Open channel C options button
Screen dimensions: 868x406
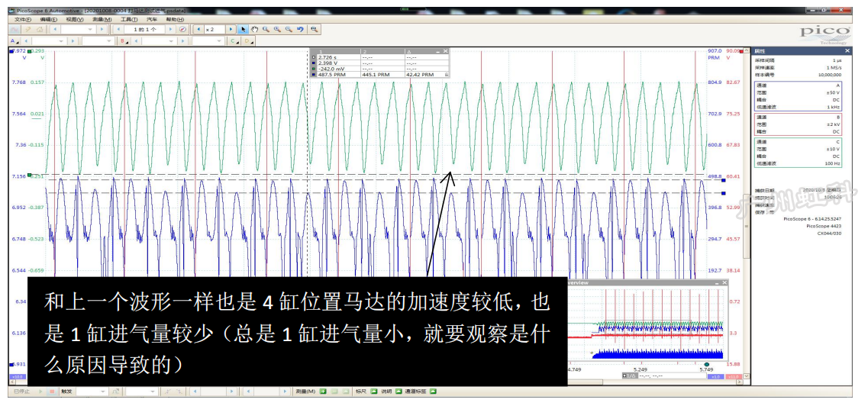pyautogui.click(x=235, y=41)
